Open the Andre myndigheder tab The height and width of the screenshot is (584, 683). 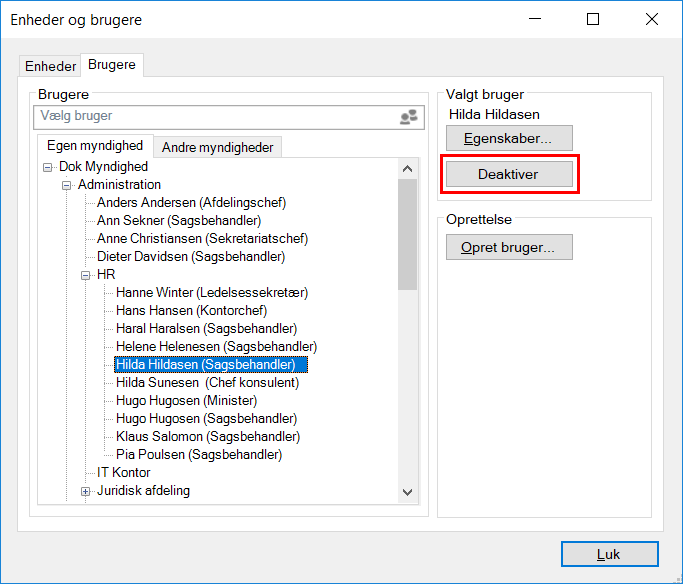pos(217,147)
